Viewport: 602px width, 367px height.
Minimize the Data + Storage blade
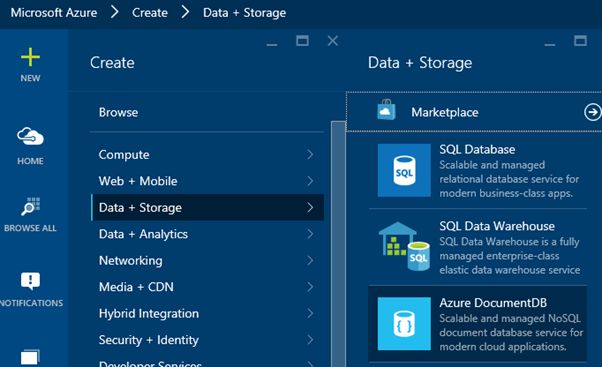[x=550, y=44]
